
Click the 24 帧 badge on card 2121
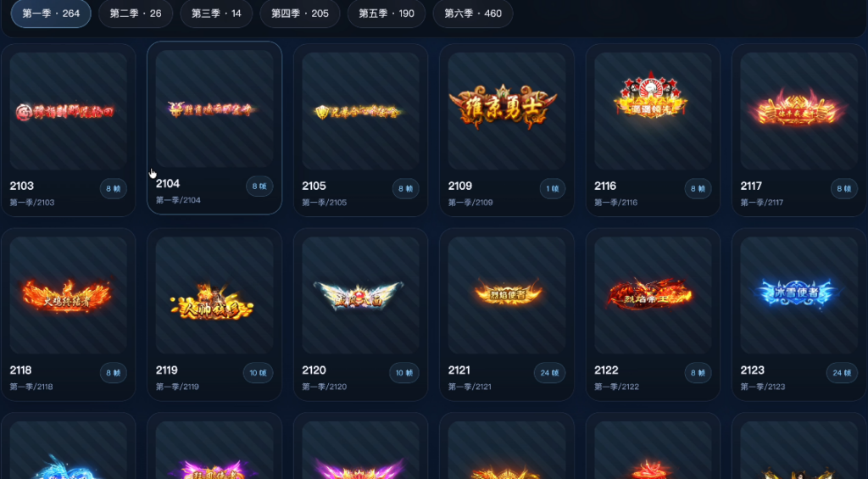[549, 373]
